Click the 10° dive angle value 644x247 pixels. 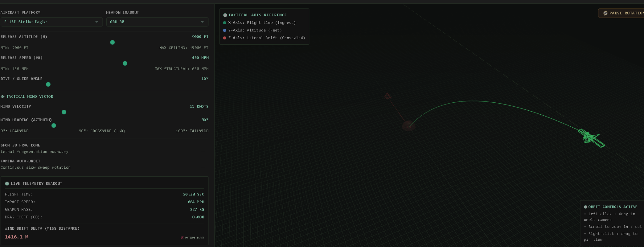[205, 79]
